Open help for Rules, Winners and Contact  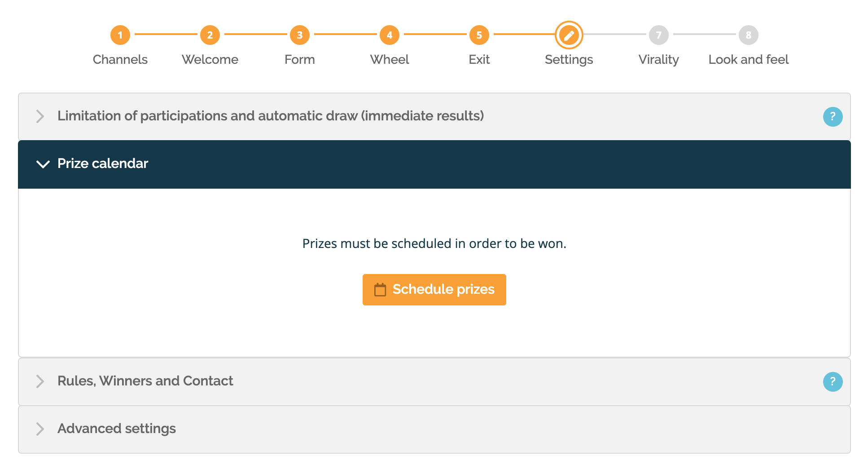click(833, 382)
